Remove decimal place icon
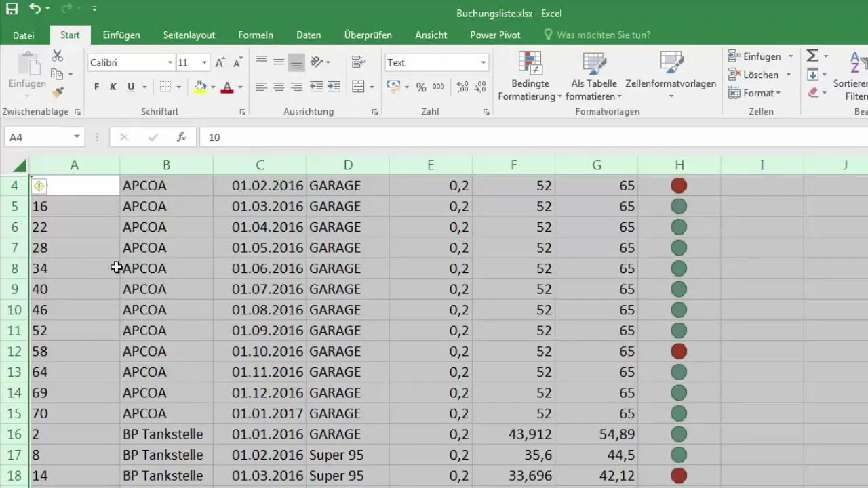 (x=480, y=87)
